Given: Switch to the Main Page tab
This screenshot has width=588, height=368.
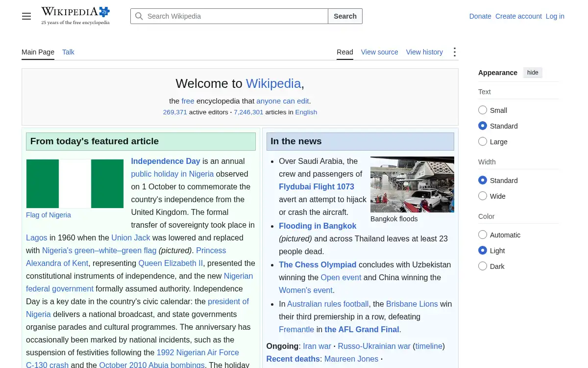Looking at the screenshot, I should [x=38, y=52].
